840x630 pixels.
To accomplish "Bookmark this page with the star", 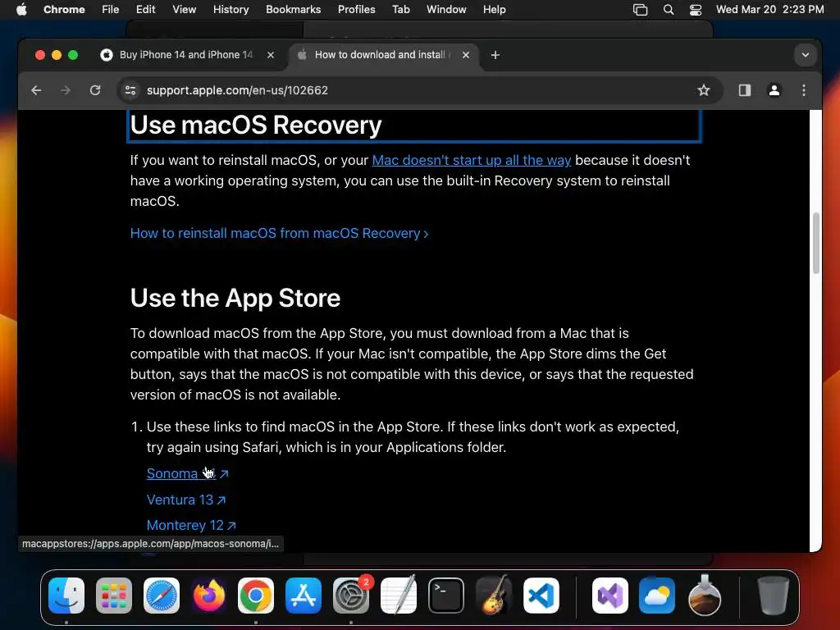I will coord(703,90).
